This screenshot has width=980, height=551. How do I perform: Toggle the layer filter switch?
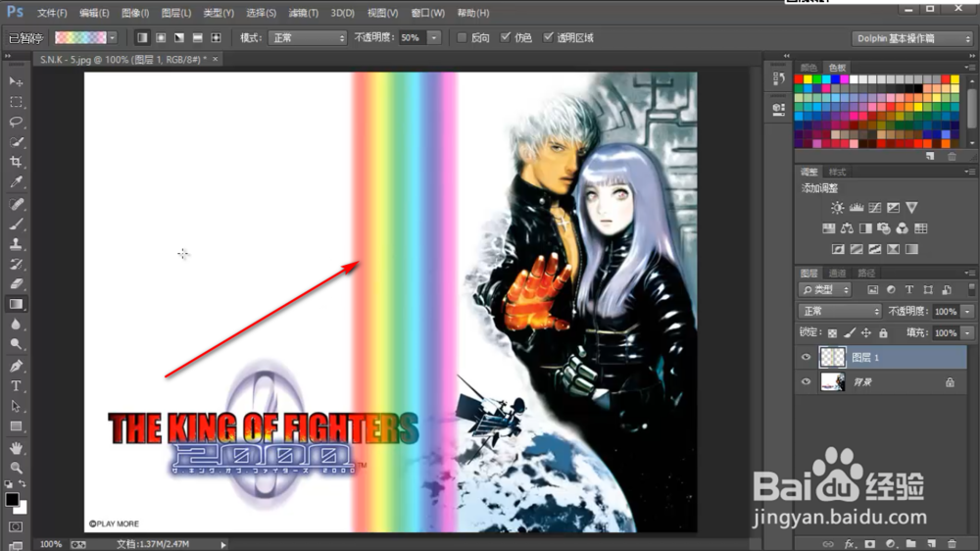(x=971, y=289)
